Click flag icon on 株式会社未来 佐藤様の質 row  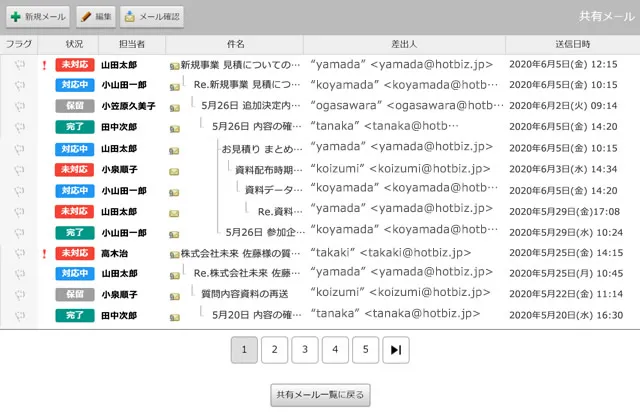point(20,253)
